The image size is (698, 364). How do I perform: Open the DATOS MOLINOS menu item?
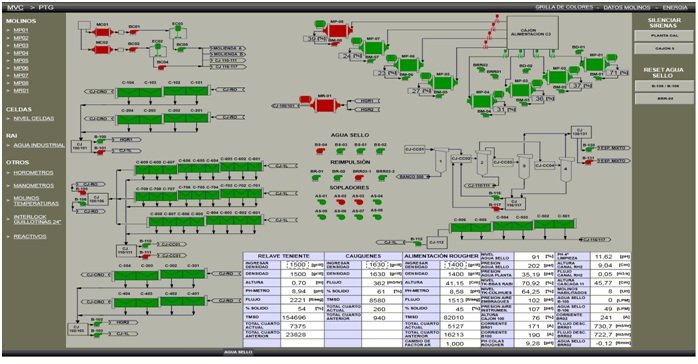pyautogui.click(x=627, y=8)
